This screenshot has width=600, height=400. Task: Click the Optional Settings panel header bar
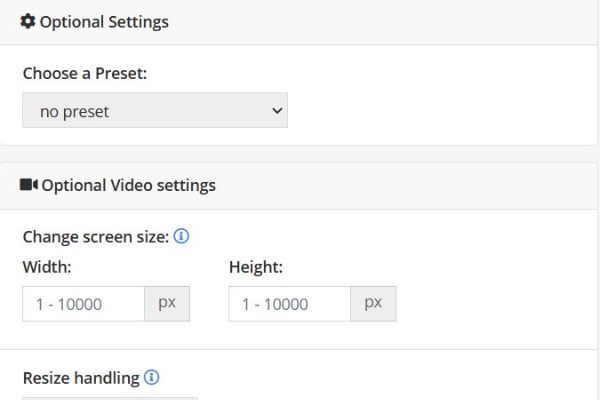298,22
